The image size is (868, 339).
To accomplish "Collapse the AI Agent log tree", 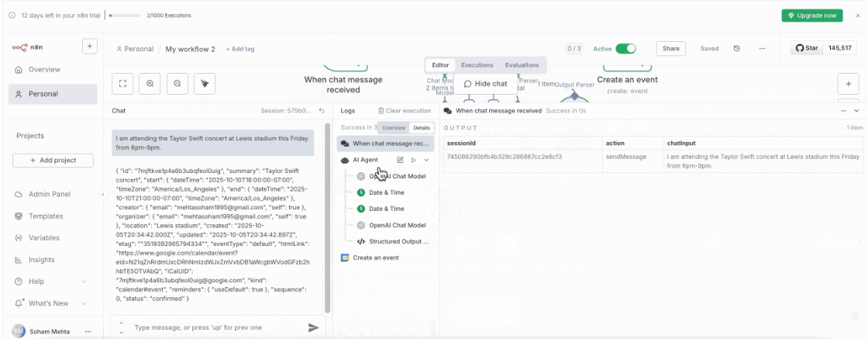I will [x=426, y=160].
